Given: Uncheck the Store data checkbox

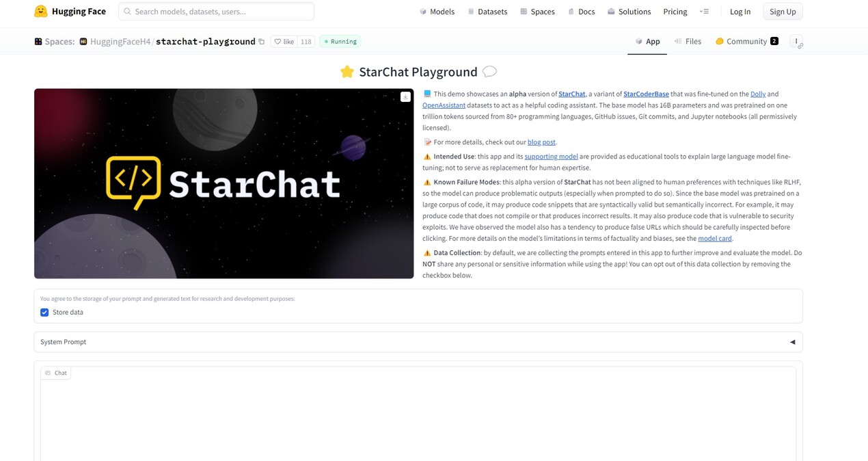Looking at the screenshot, I should pos(44,312).
